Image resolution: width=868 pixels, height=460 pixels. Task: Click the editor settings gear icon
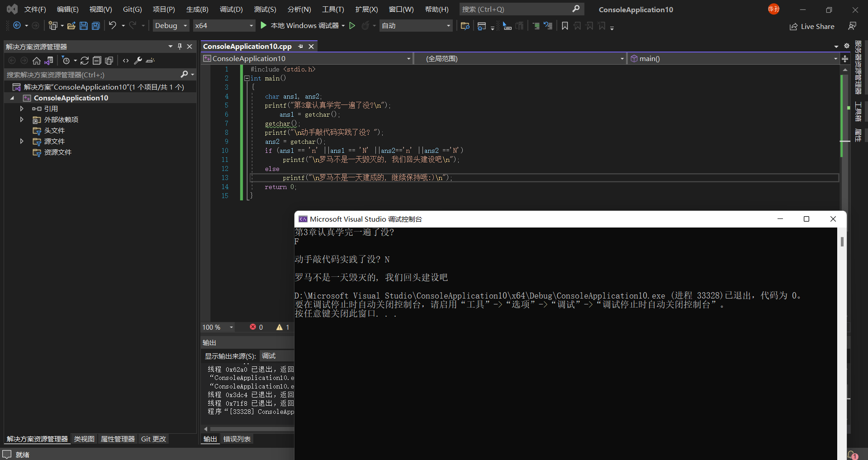click(847, 46)
